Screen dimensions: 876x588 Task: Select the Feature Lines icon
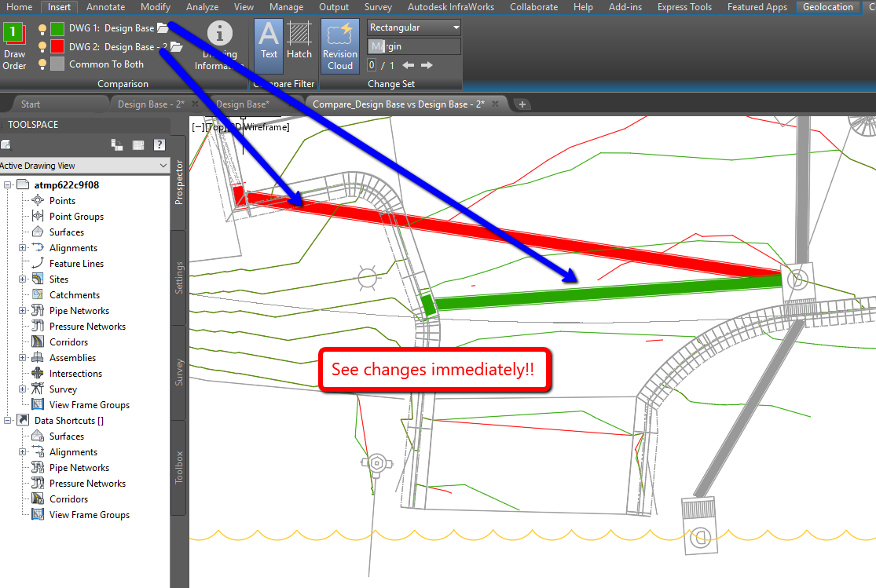click(38, 263)
